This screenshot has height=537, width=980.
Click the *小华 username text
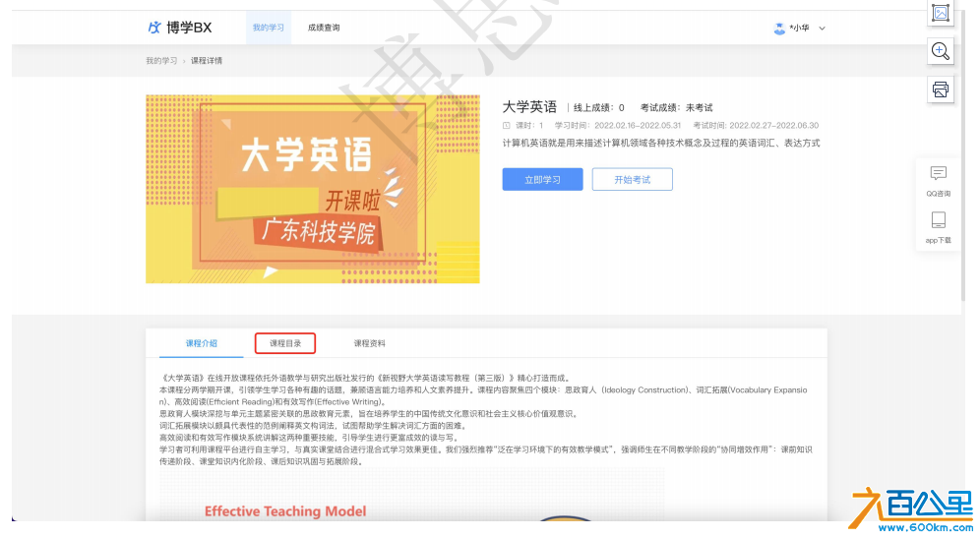click(x=799, y=29)
